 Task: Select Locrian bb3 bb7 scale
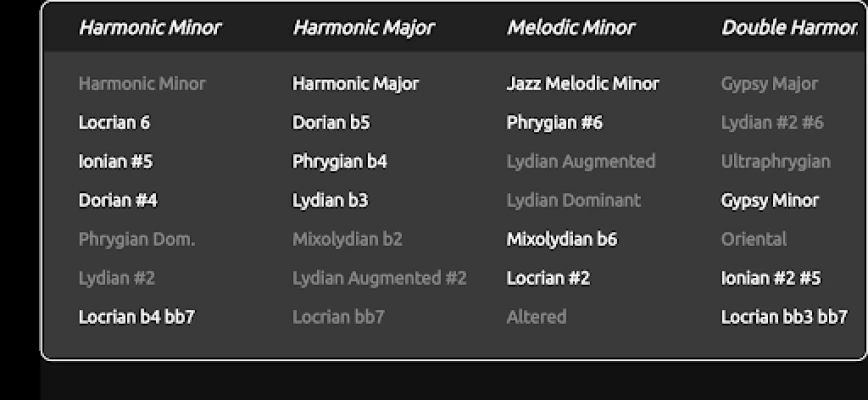point(784,317)
